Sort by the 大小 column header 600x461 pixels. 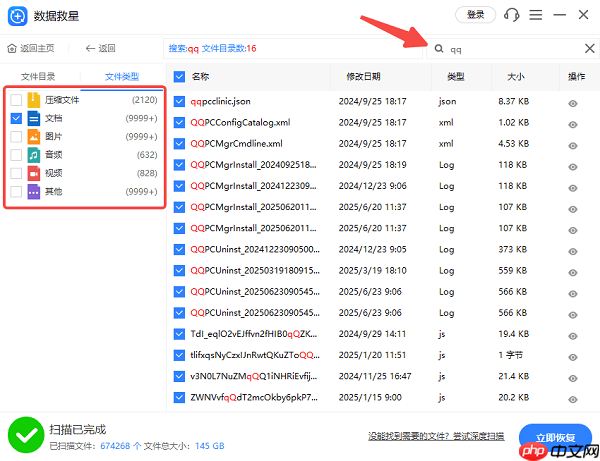515,77
